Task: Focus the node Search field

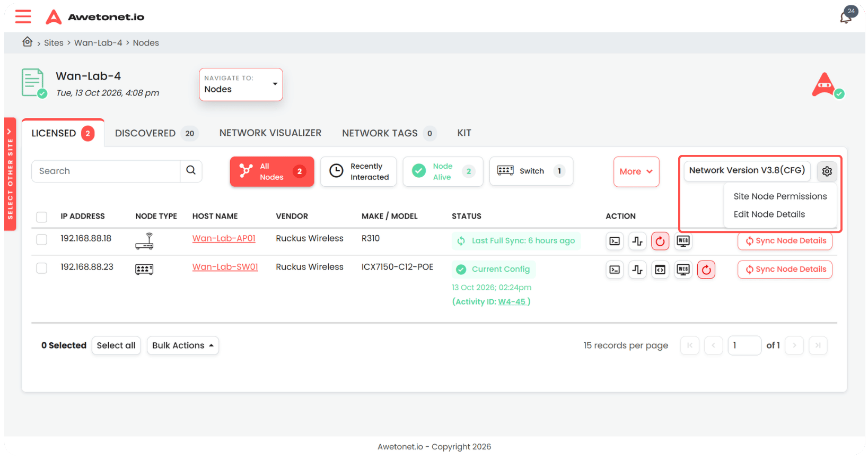Action: pos(106,171)
